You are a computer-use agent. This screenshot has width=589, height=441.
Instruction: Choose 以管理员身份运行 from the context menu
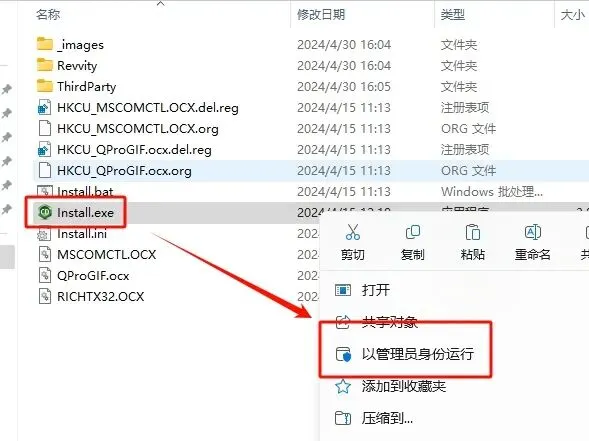tap(418, 354)
